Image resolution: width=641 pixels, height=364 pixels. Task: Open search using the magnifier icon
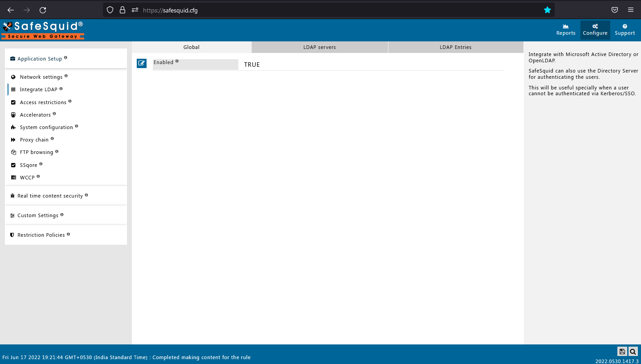click(x=633, y=352)
